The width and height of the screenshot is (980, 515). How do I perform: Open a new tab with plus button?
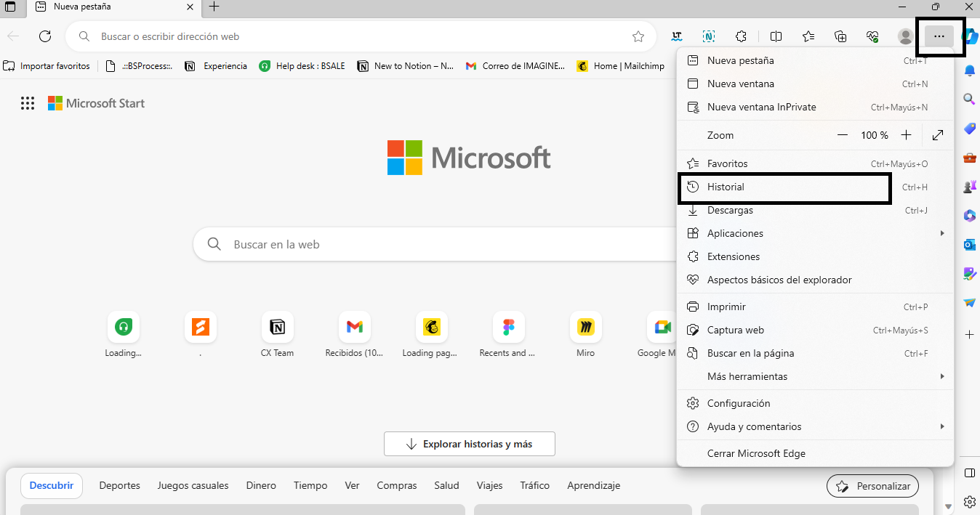[214, 7]
